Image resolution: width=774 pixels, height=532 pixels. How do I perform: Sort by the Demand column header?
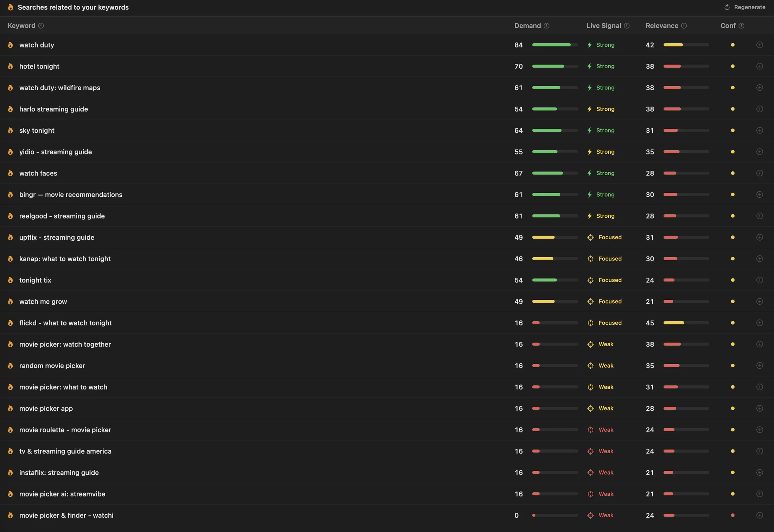[x=527, y=26]
